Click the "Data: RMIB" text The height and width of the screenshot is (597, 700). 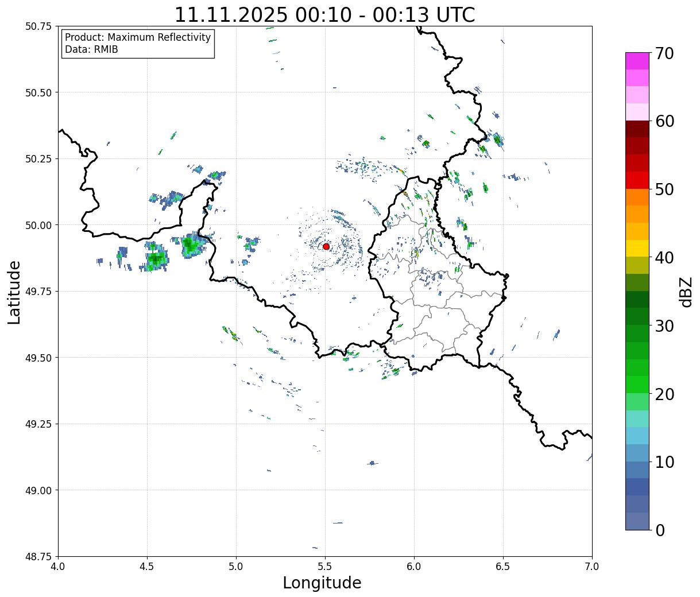click(91, 49)
